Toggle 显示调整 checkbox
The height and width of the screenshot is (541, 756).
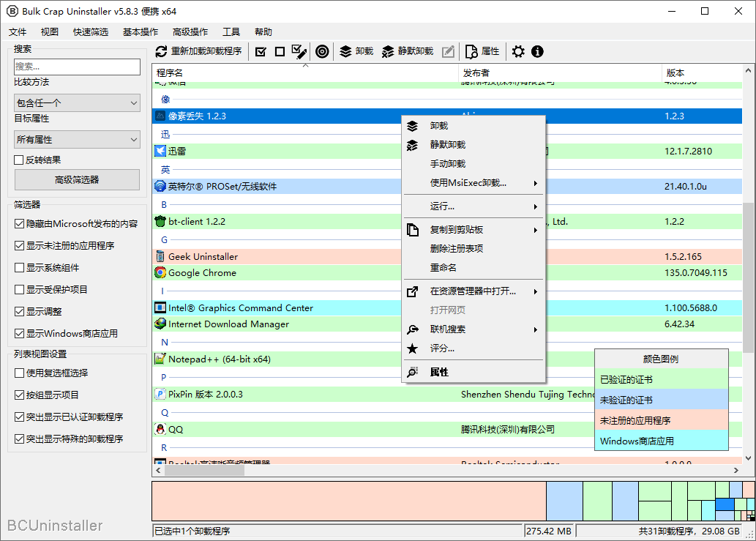click(19, 311)
